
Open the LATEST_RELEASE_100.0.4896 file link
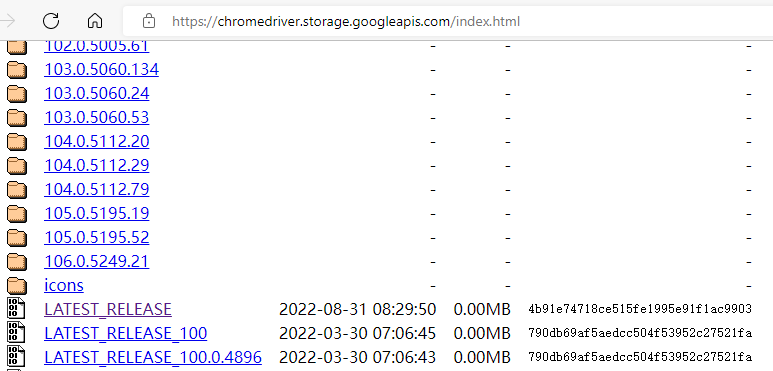click(x=153, y=357)
